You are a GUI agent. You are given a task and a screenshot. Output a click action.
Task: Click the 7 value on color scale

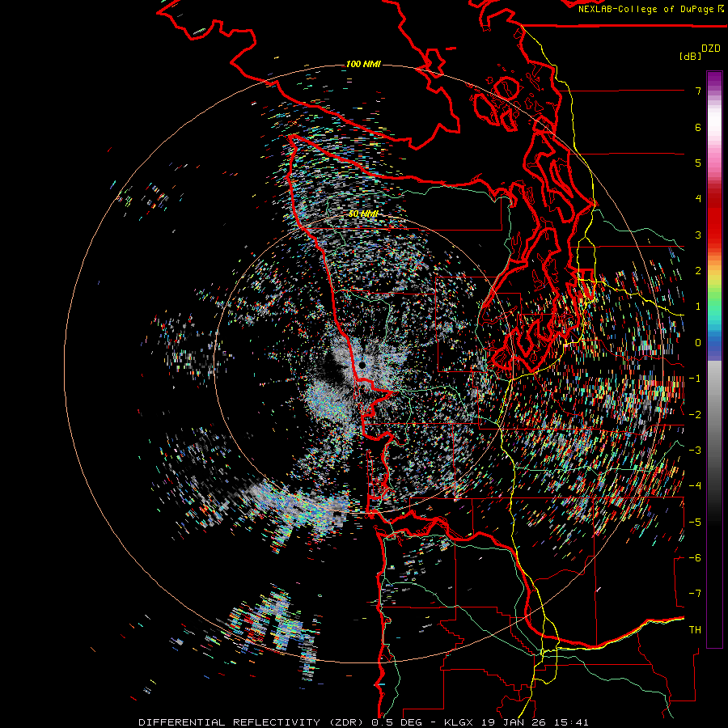698,91
